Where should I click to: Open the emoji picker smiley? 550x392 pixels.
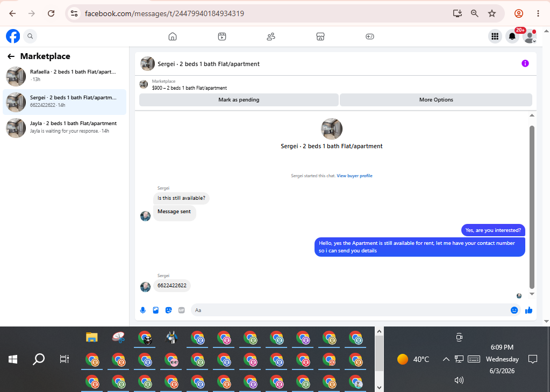click(514, 310)
